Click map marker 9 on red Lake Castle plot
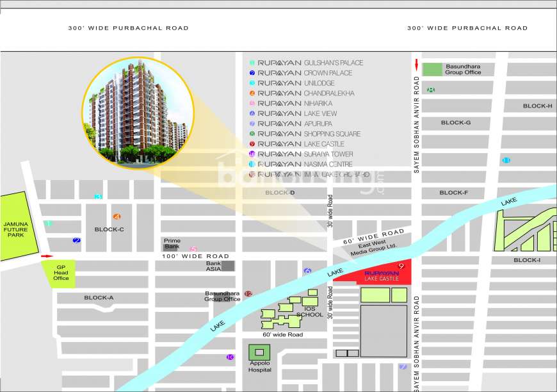 click(x=401, y=266)
